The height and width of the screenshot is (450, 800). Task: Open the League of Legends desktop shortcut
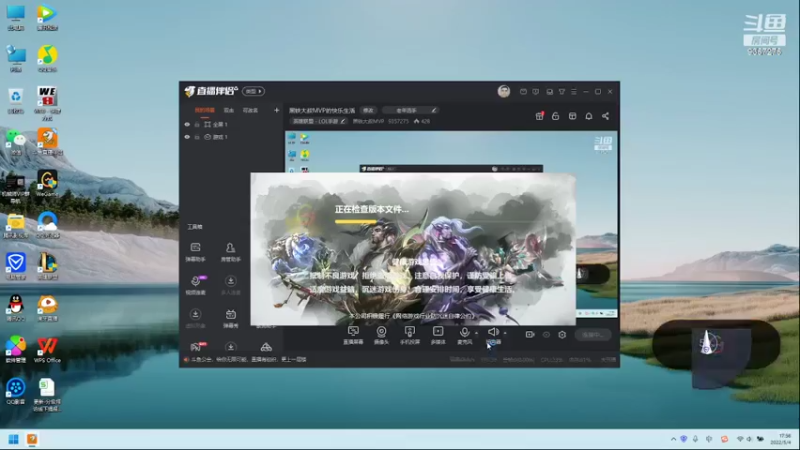[47, 266]
